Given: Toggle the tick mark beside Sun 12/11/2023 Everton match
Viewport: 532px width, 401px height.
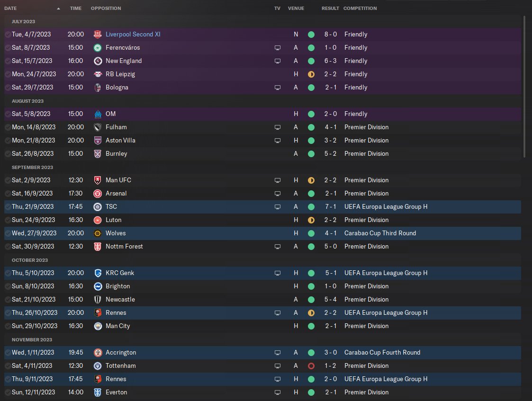Looking at the screenshot, I should click(8, 392).
